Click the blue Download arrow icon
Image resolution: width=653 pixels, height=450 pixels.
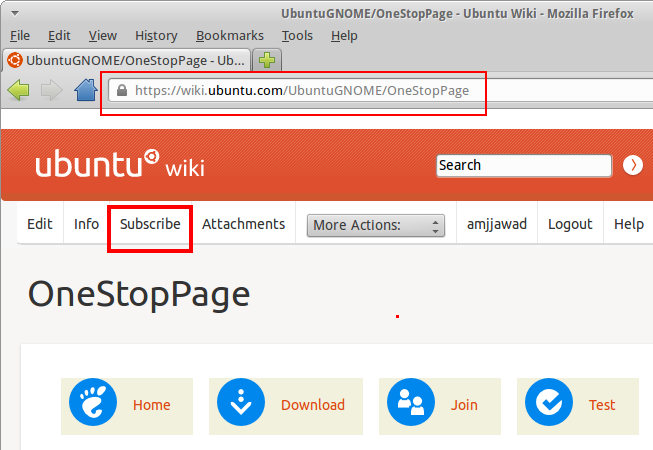[x=241, y=402]
